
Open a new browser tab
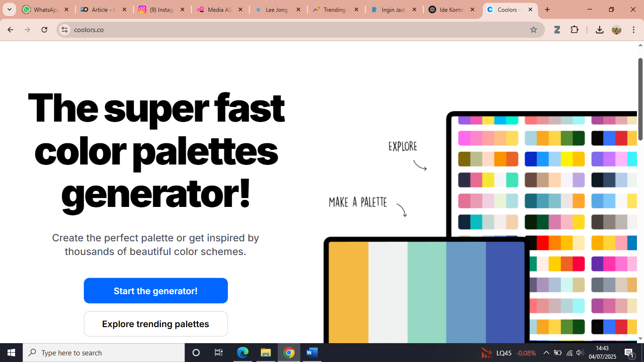point(547,9)
